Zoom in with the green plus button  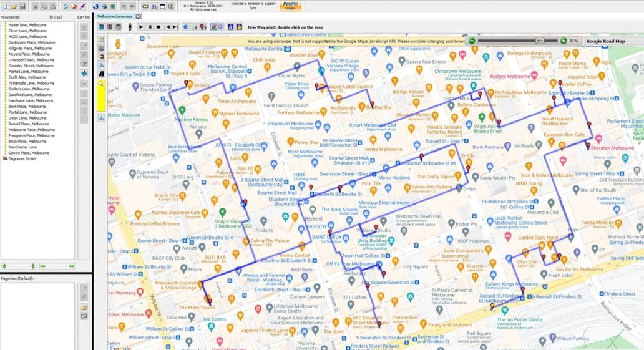point(563,41)
